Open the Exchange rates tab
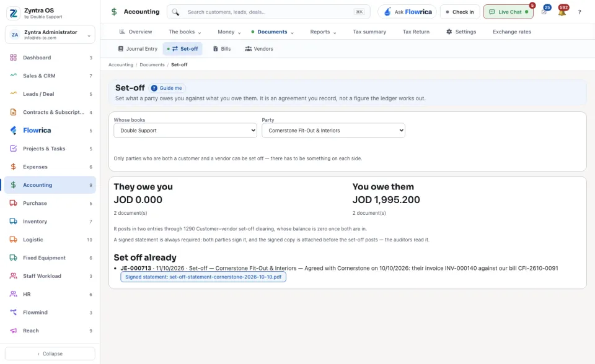595x364 pixels. (512, 32)
